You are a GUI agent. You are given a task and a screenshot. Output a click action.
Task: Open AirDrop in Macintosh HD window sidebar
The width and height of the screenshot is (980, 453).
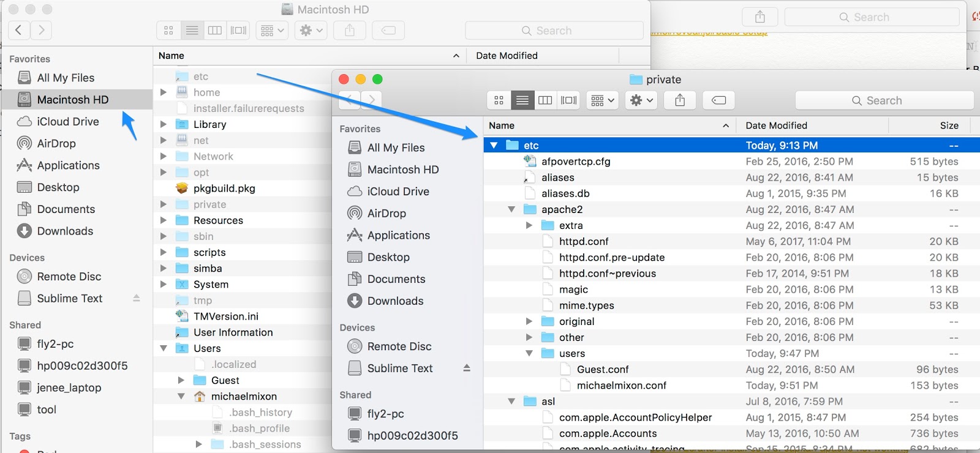pos(56,144)
